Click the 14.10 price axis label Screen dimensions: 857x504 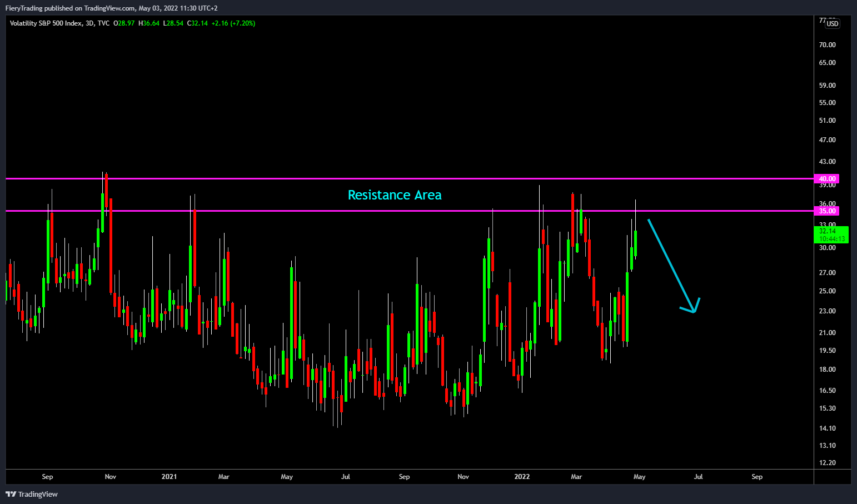click(828, 428)
